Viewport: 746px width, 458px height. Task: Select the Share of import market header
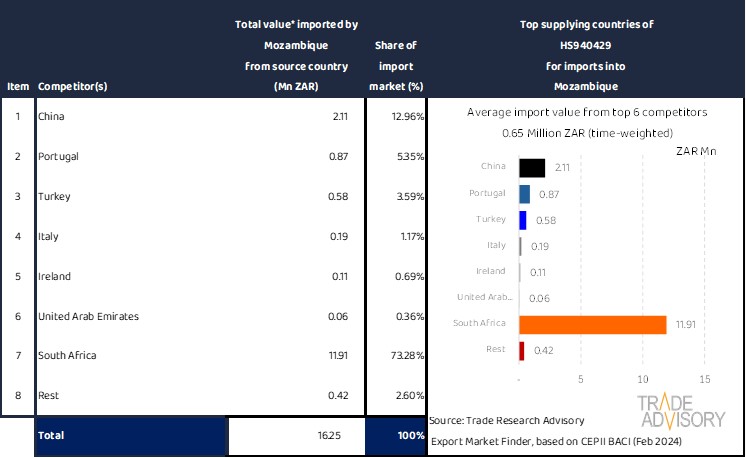click(x=396, y=66)
